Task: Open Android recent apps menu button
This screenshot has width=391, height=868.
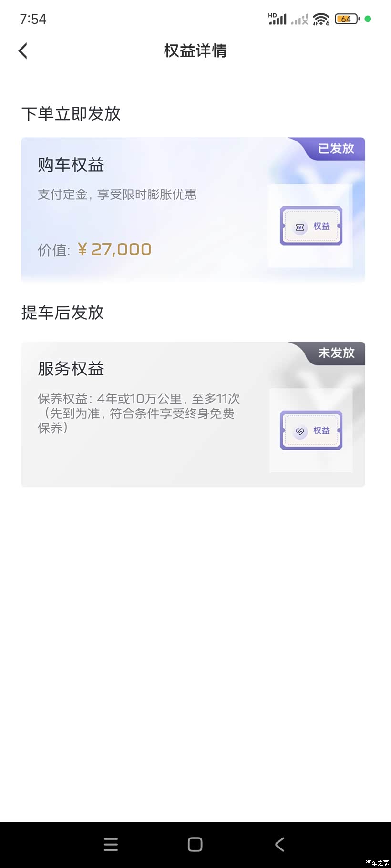Action: click(111, 844)
